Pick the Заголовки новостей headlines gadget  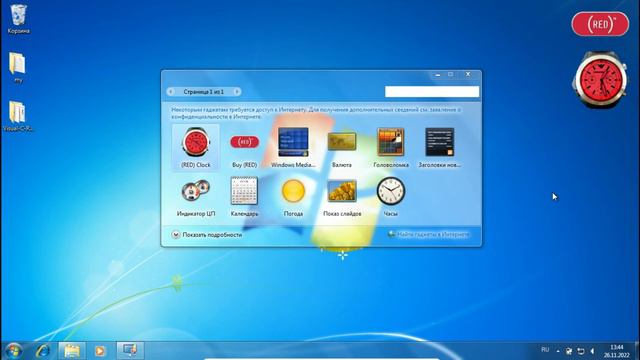[x=439, y=147]
